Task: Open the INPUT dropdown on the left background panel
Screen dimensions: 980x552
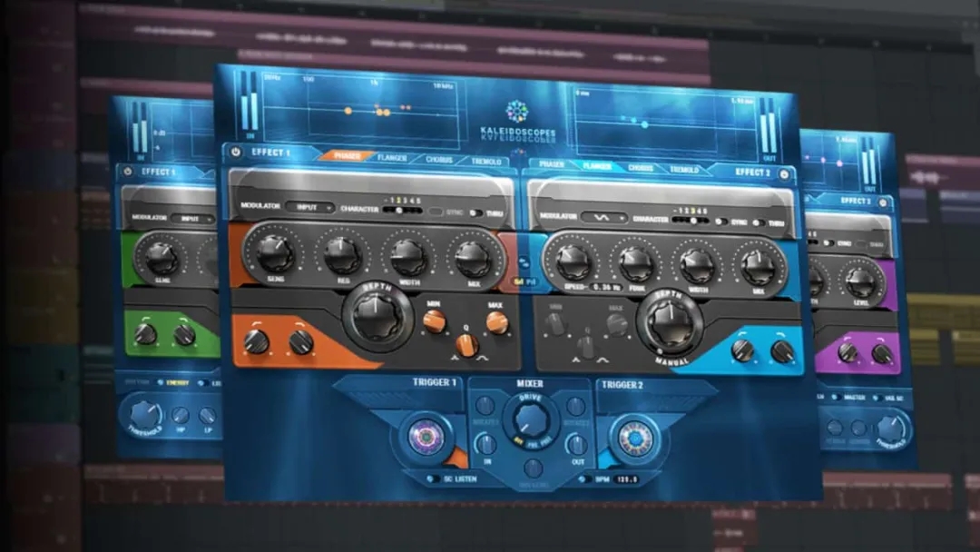Action: [x=191, y=219]
